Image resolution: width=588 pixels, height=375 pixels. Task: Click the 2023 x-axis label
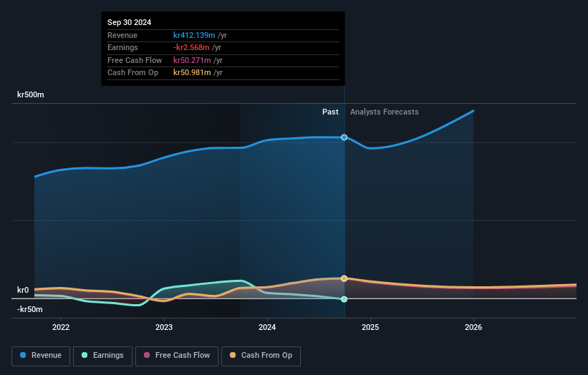[164, 328]
